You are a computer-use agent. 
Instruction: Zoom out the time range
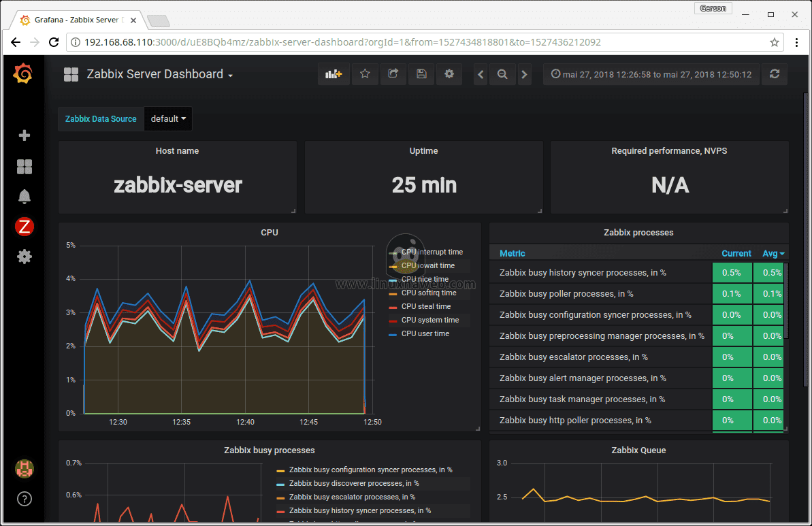point(502,75)
